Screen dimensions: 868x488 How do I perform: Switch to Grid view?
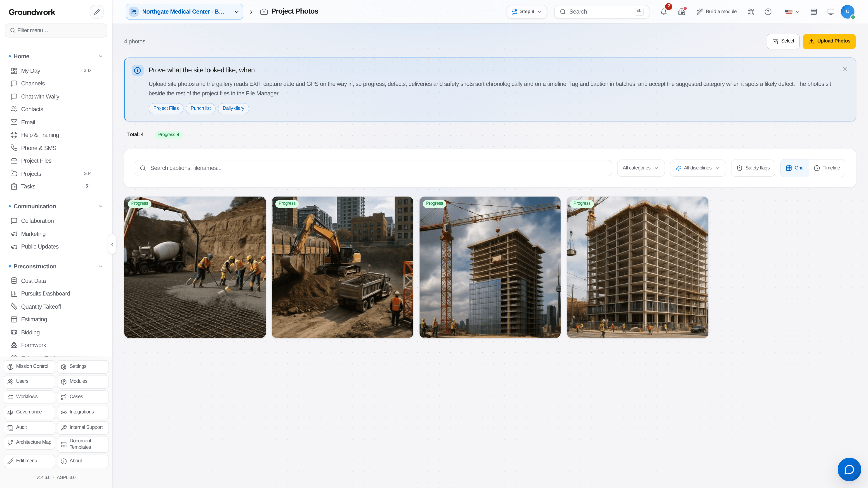pos(795,168)
